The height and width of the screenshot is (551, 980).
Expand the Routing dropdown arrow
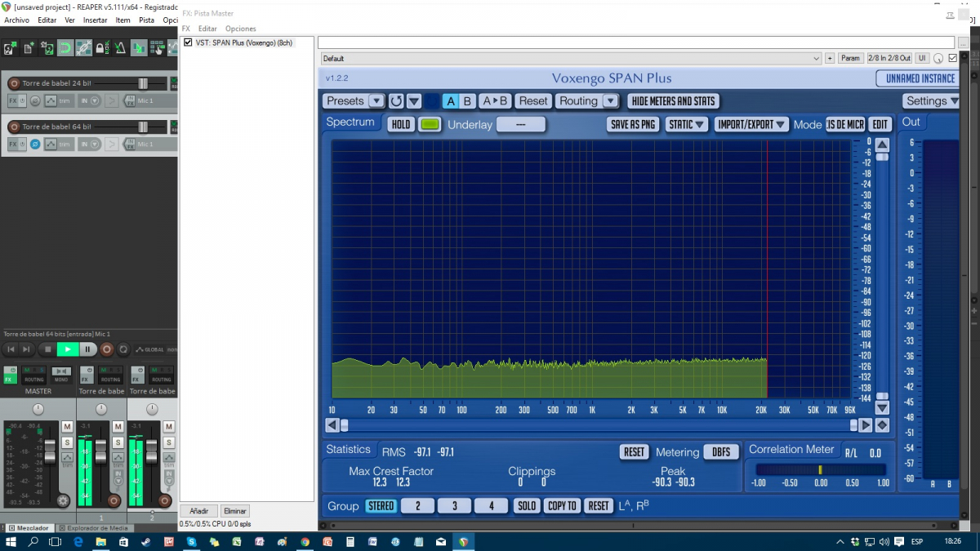point(610,101)
